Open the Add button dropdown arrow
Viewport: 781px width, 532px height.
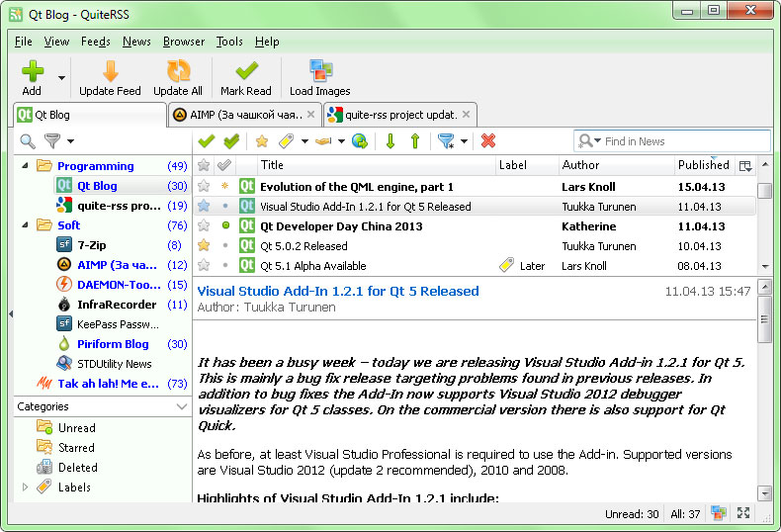click(61, 77)
